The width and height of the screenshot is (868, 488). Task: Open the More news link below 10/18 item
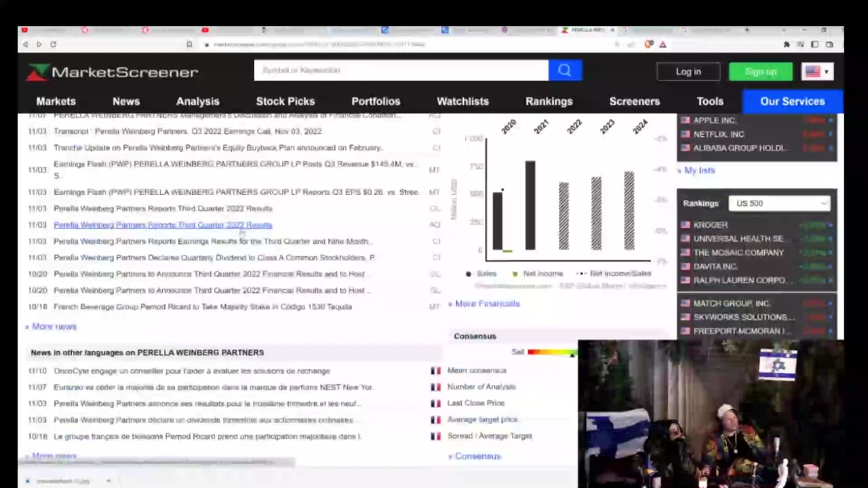54,327
